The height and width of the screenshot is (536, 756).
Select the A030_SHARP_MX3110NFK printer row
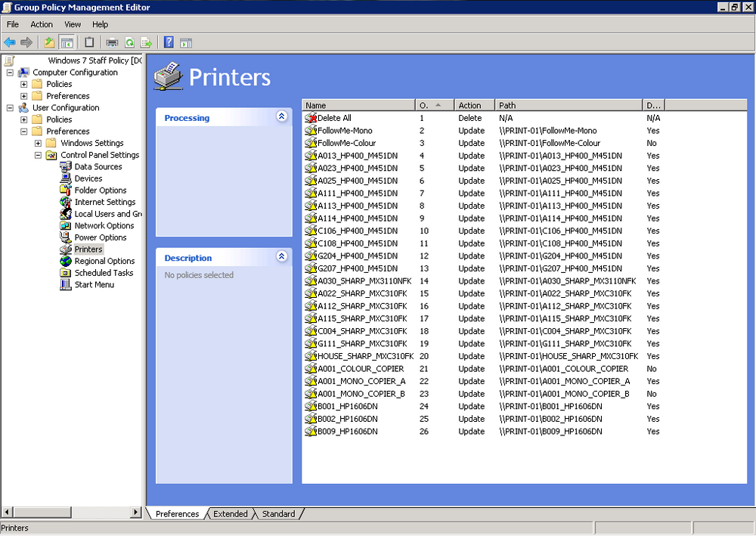point(482,281)
